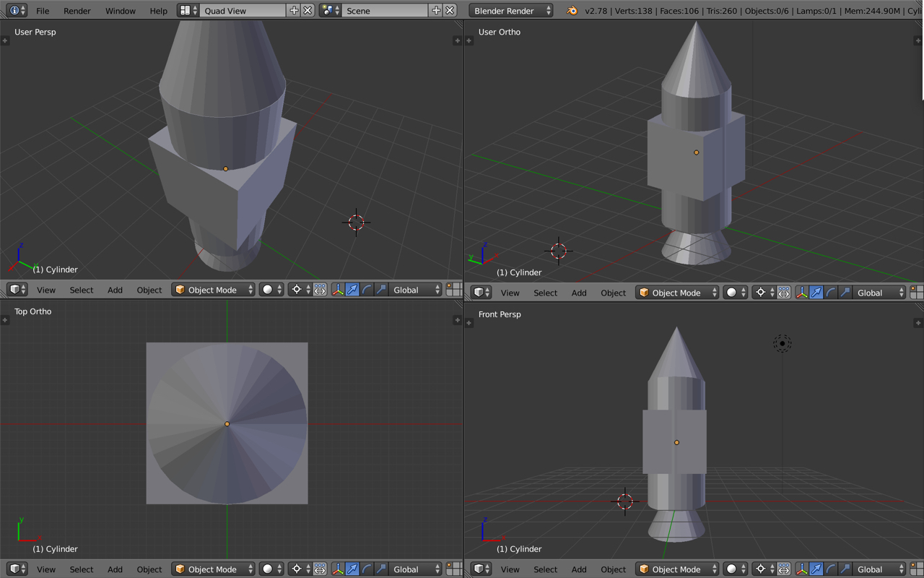Click the screen layout browse icon next to Quad View
924x578 pixels.
click(x=185, y=10)
